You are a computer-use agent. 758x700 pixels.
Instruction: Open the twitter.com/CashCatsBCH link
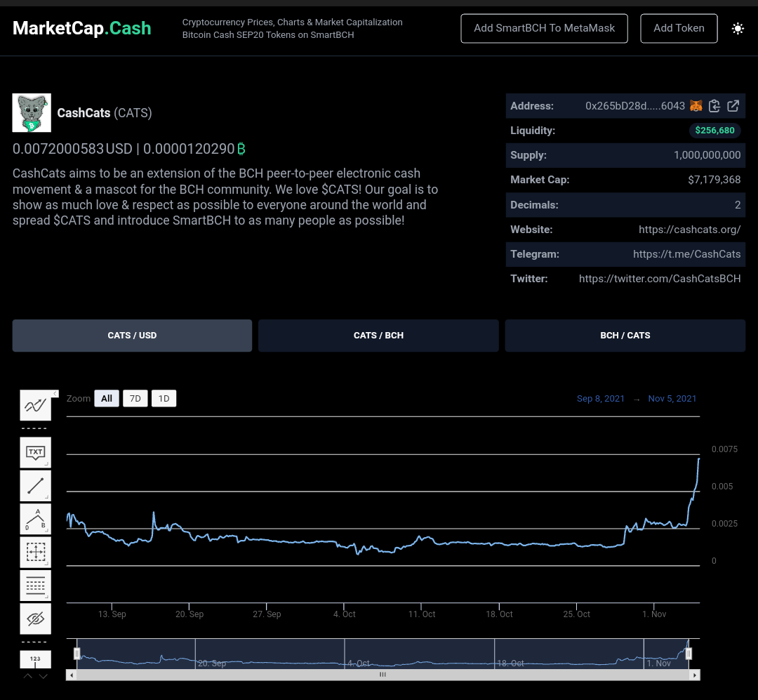(659, 279)
